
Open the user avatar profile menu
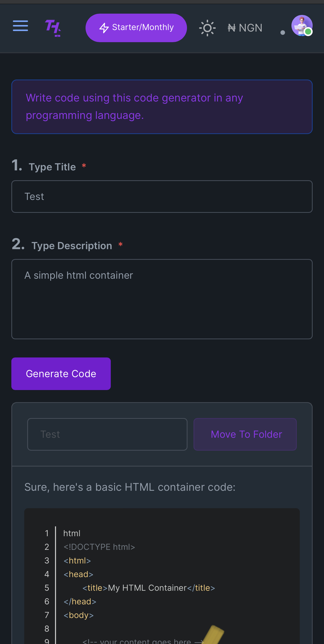(301, 25)
